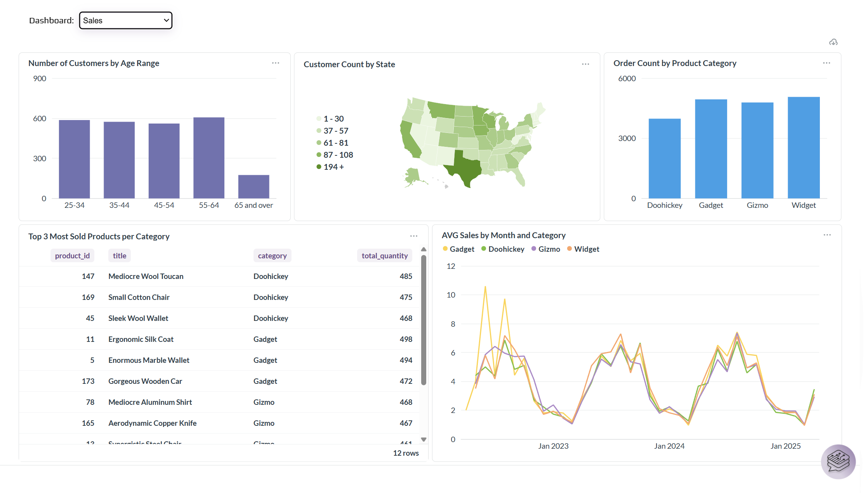Viewport: 868px width, 493px height.
Task: Open actions menu on Customer Count by State
Action: (x=585, y=64)
